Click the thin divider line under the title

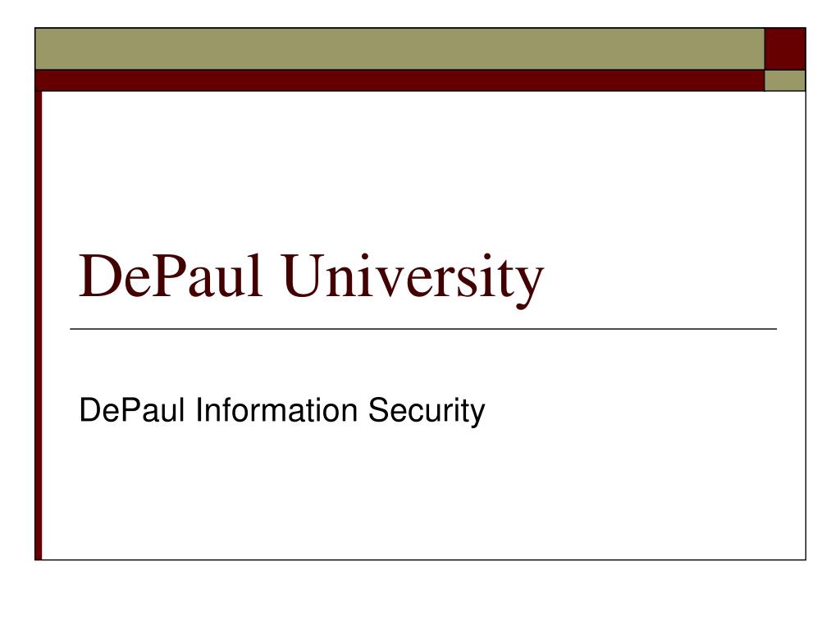(x=423, y=329)
